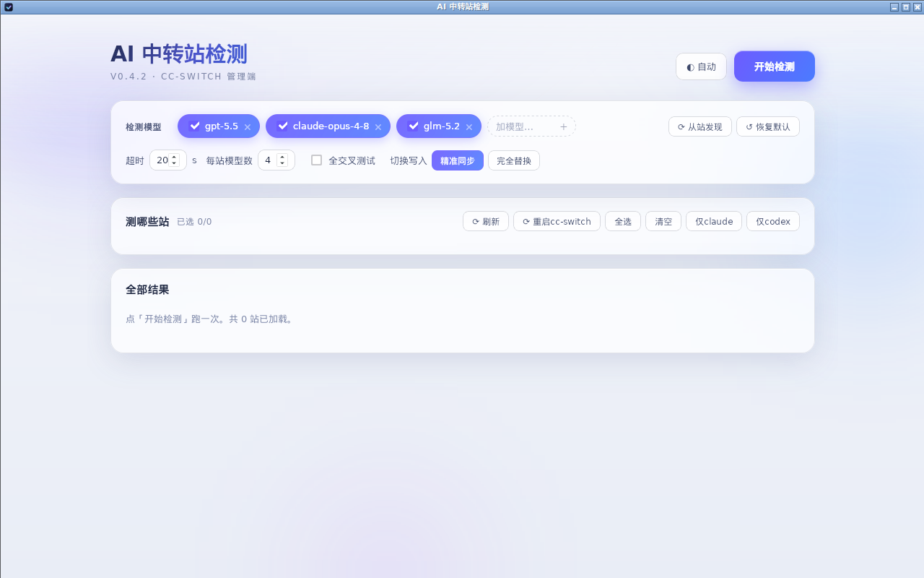Image resolution: width=924 pixels, height=578 pixels.
Task: Maximize the AI 中转站检测 window
Action: 906,7
